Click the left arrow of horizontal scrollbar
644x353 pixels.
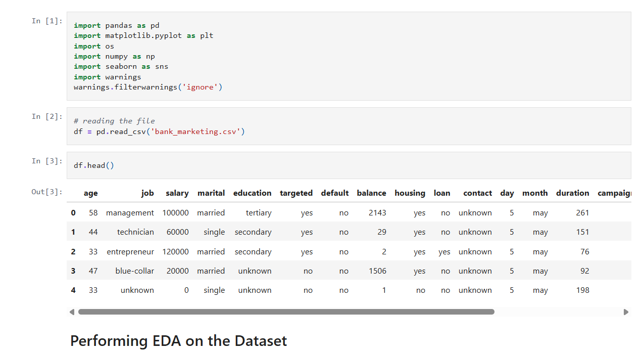pyautogui.click(x=72, y=312)
